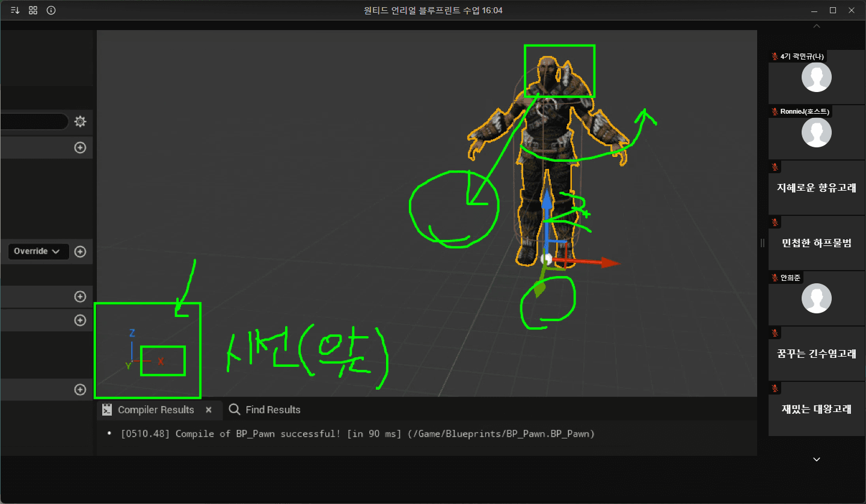866x504 pixels.
Task: Show more participants with bottom chevron
Action: point(816,459)
